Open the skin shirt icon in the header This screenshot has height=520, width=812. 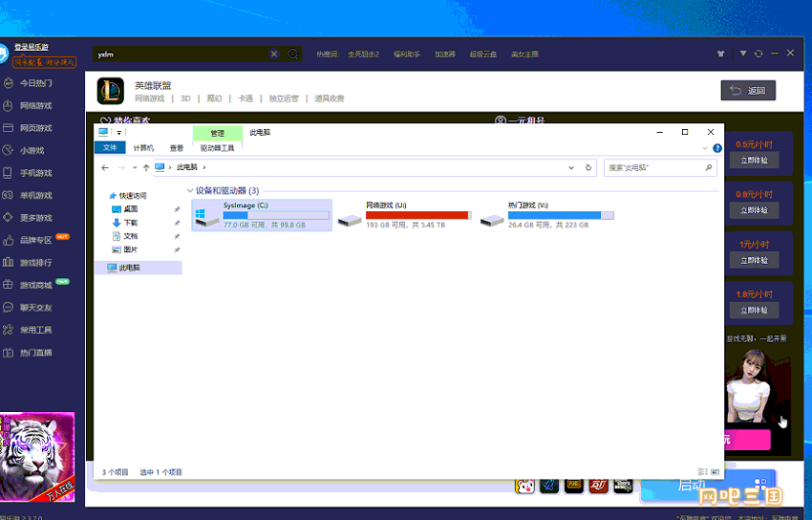tap(721, 54)
